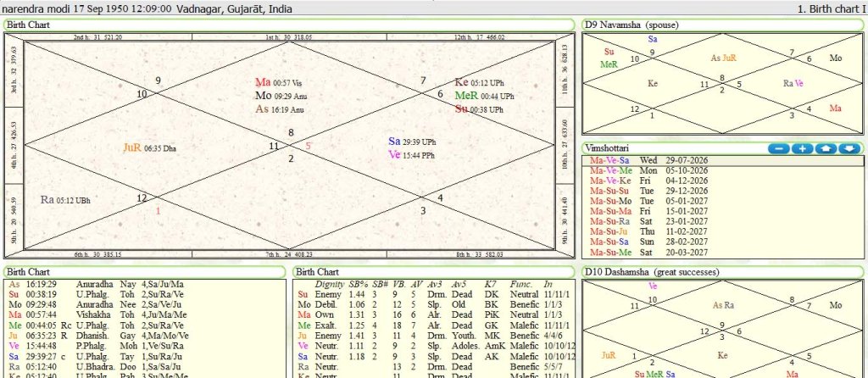Click the '12th h. 17 466.02' house label
Viewport: 868px width, 378px height.
pyautogui.click(x=480, y=37)
